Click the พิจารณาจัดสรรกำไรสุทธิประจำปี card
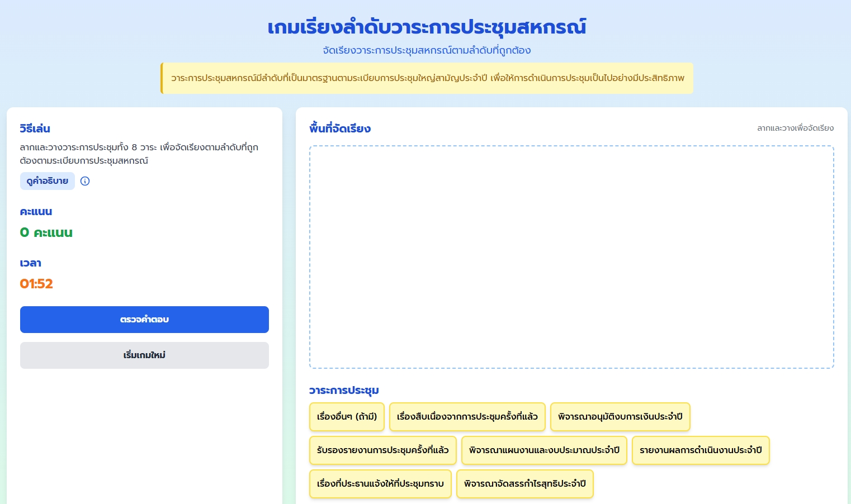Viewport: 851px width, 504px height. coord(525,484)
